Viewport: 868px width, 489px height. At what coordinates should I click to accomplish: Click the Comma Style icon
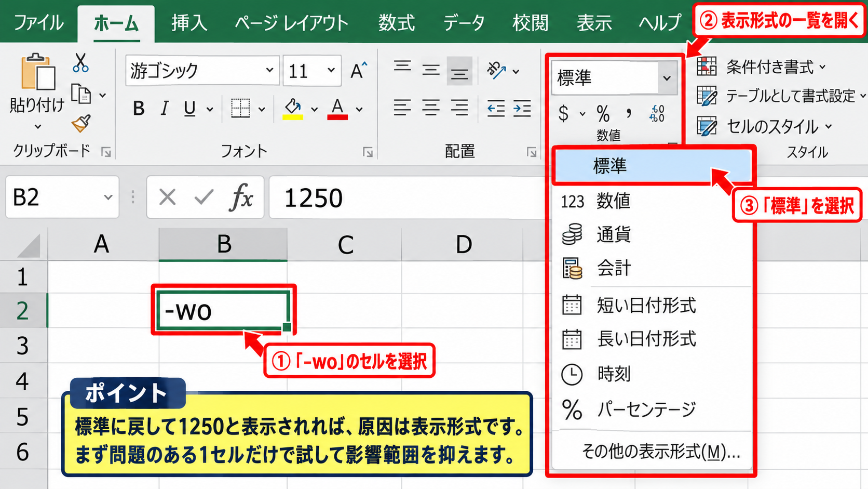coord(629,113)
